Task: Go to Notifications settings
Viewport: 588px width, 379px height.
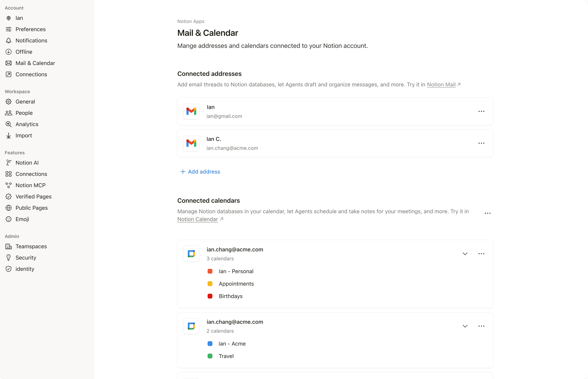Action: [x=31, y=41]
